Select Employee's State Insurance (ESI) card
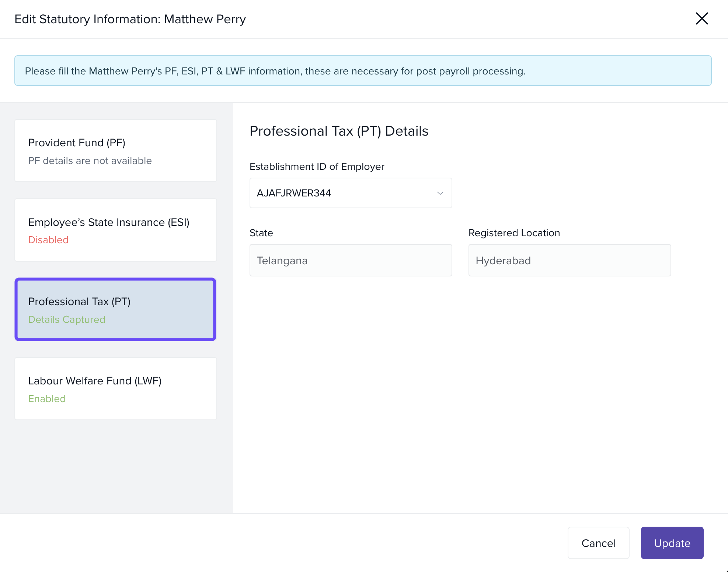This screenshot has height=572, width=728. pyautogui.click(x=115, y=230)
